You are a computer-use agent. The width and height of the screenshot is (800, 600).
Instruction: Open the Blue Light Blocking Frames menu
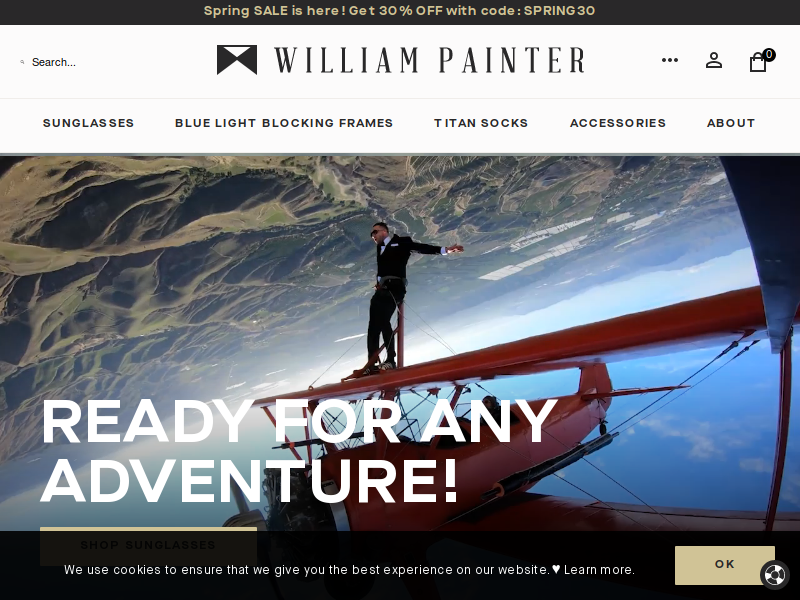click(x=284, y=123)
